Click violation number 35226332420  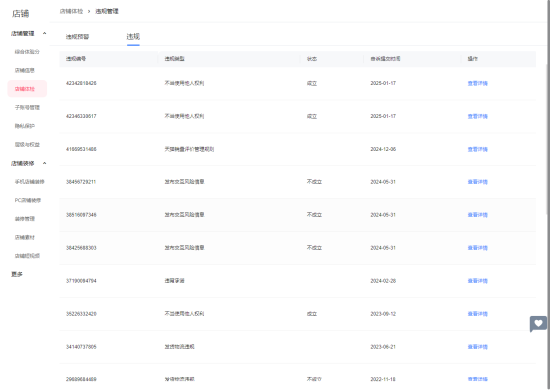coord(81,314)
